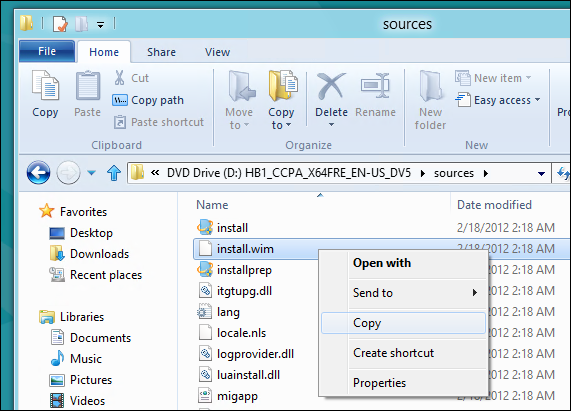Click the New item icon
Image resolution: width=571 pixels, height=411 pixels.
462,78
